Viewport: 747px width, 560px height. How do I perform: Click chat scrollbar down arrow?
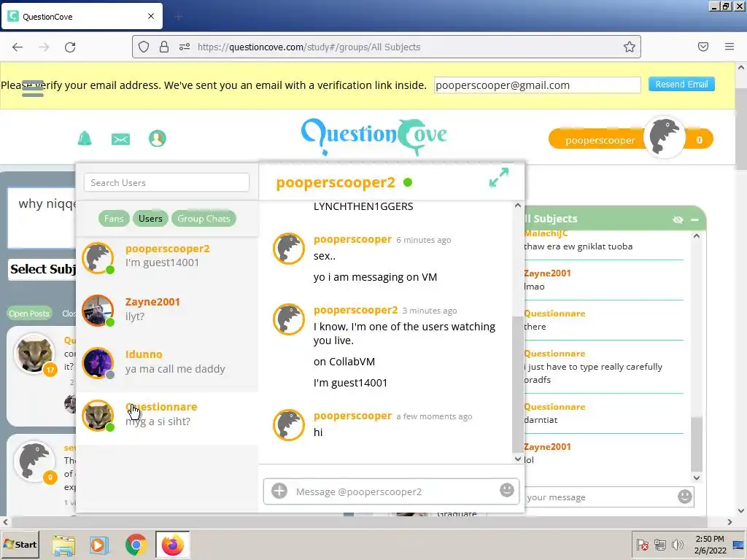[517, 459]
